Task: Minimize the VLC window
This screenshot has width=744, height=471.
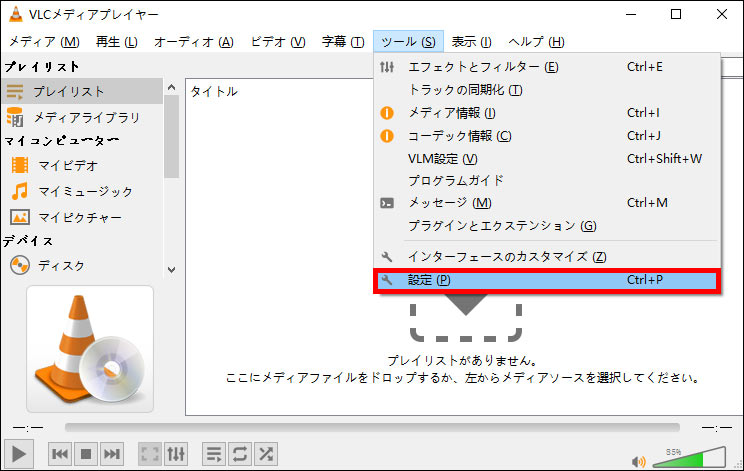Action: click(631, 14)
